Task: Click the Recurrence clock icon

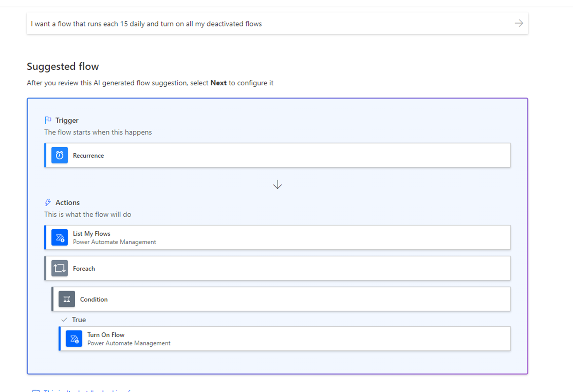Action: 60,155
